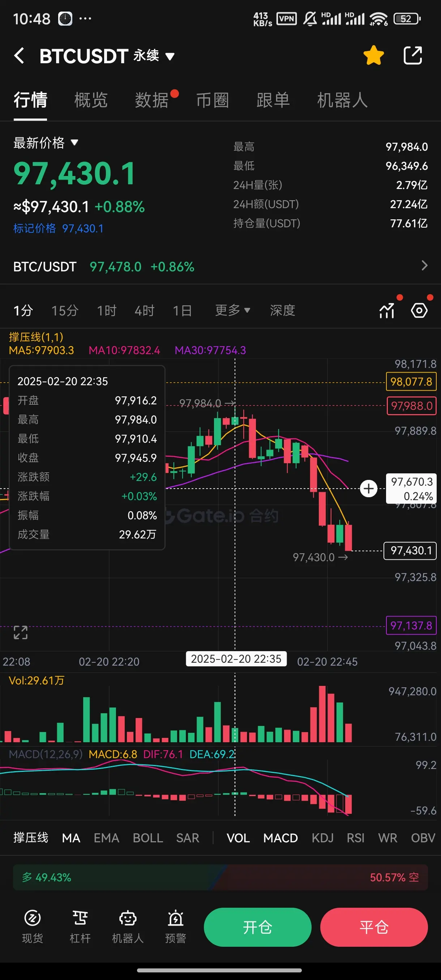Toggle the SAR indicator
Screen dimensions: 441x980
click(x=188, y=838)
